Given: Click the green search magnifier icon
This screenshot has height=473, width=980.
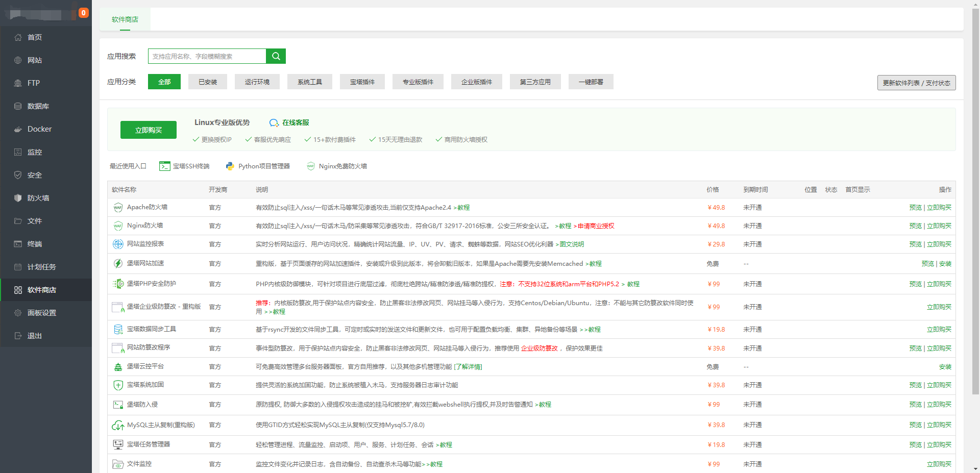Looking at the screenshot, I should click(276, 56).
